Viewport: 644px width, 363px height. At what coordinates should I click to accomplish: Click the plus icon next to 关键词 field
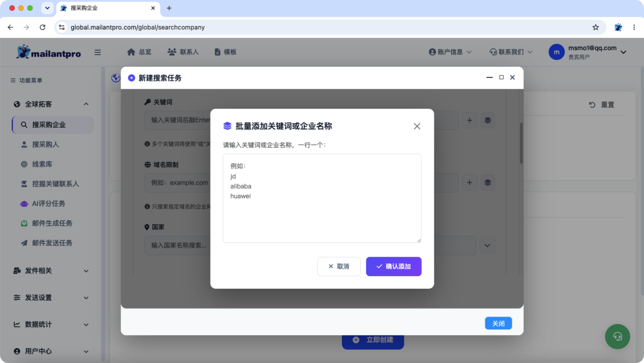470,120
